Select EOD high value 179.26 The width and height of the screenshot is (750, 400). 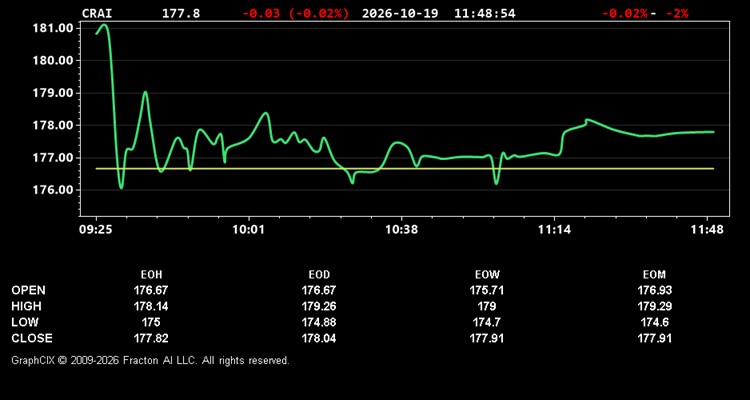319,306
